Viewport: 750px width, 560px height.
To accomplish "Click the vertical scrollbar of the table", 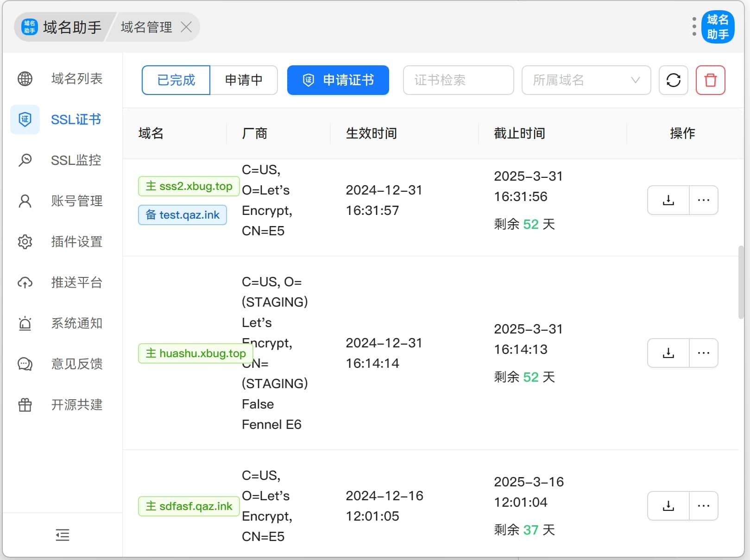I will pyautogui.click(x=741, y=283).
